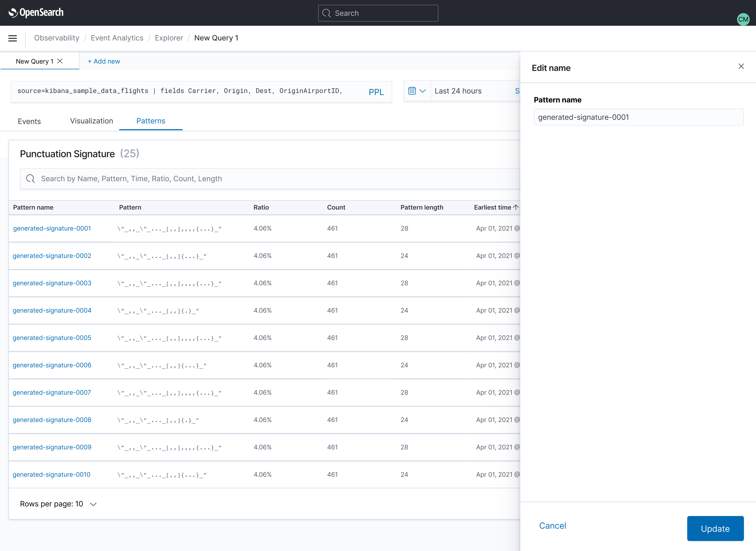Click the magnifier in the pattern search bar

click(30, 178)
